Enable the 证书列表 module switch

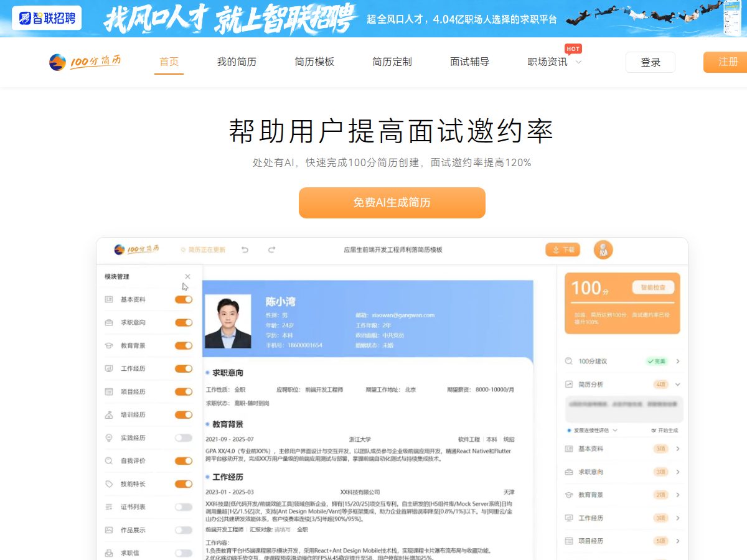coord(184,506)
